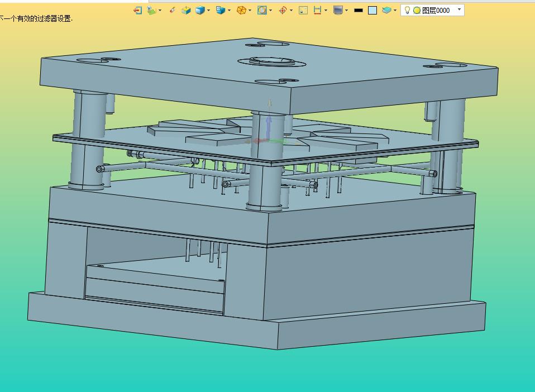Select the red eraser tool icon
This screenshot has height=392, width=535.
pyautogui.click(x=172, y=10)
